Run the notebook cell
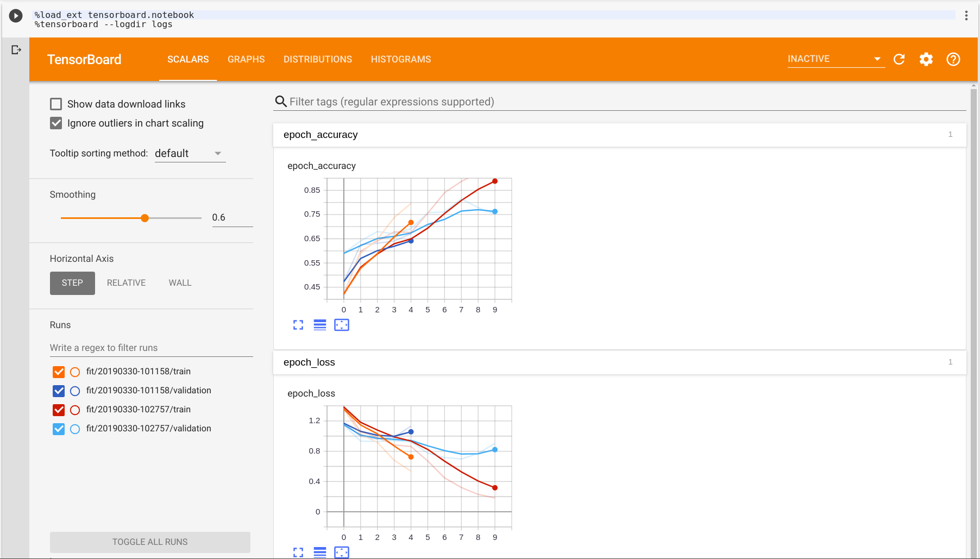The image size is (980, 559). point(15,16)
